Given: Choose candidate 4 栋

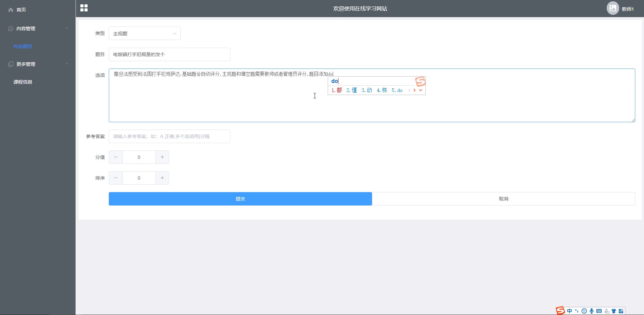Looking at the screenshot, I should tap(382, 90).
